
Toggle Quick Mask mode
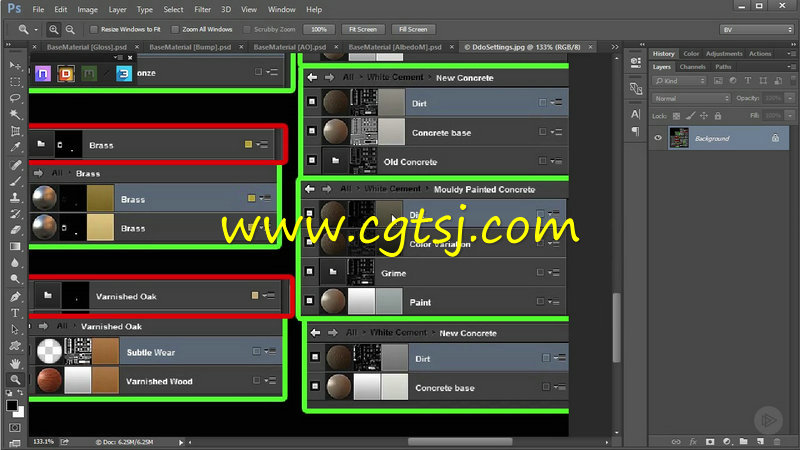click(15, 428)
